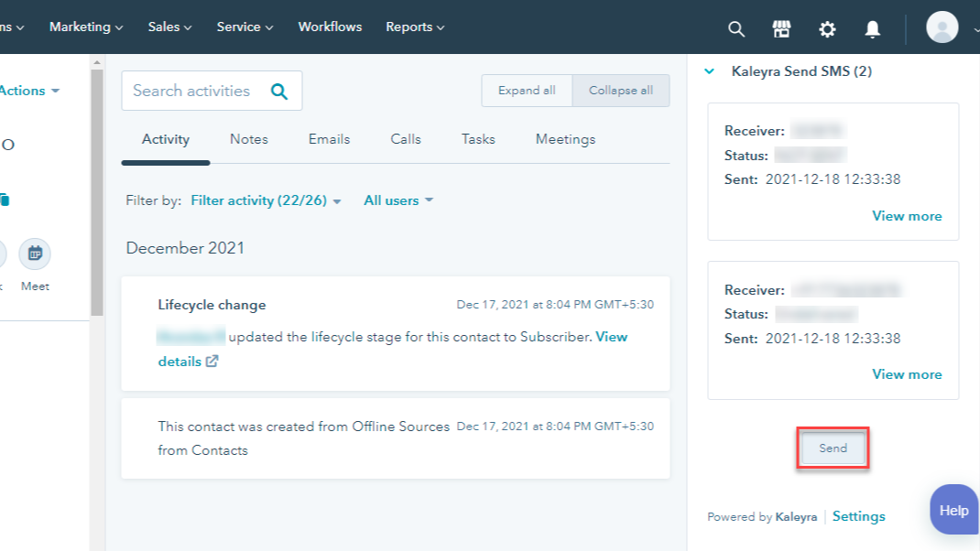Open the notifications bell
Viewport: 980px width, 551px height.
point(873,28)
